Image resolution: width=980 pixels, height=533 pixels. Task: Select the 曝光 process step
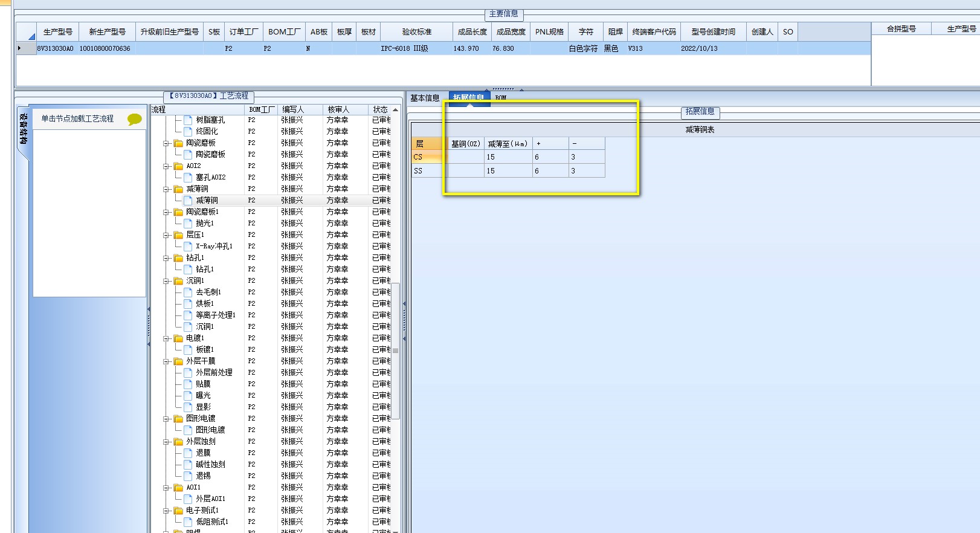(x=203, y=396)
